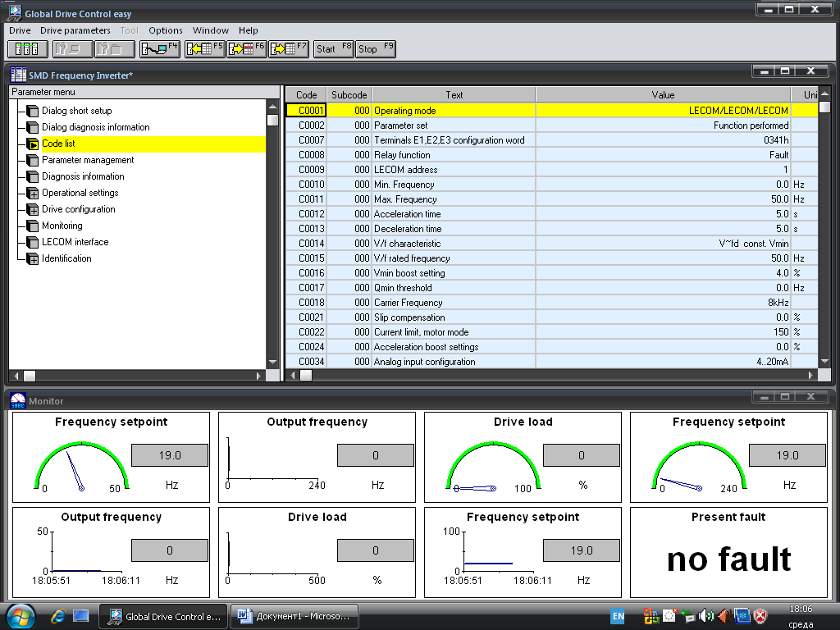
Task: Select the LECOM interface tree item
Action: tap(75, 242)
